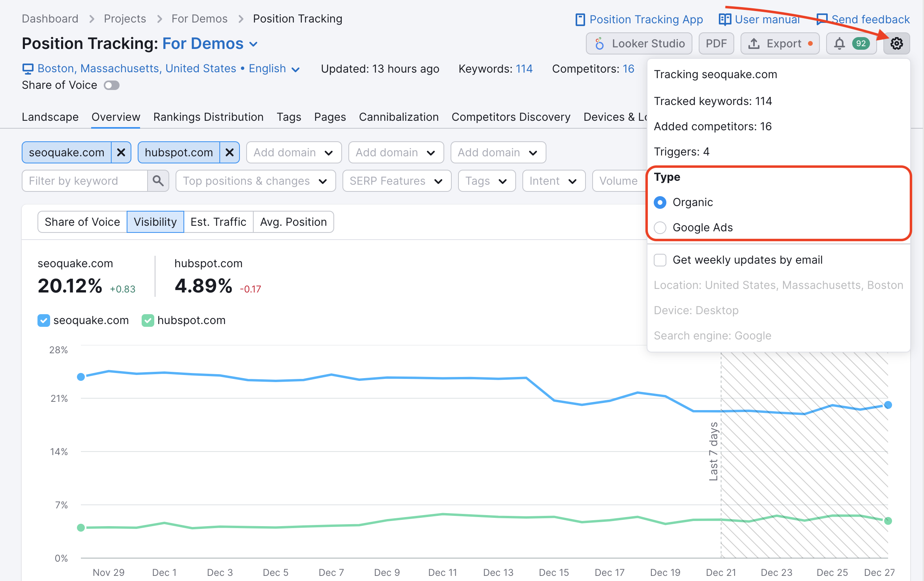Click the Looker Studio logo icon

[599, 43]
